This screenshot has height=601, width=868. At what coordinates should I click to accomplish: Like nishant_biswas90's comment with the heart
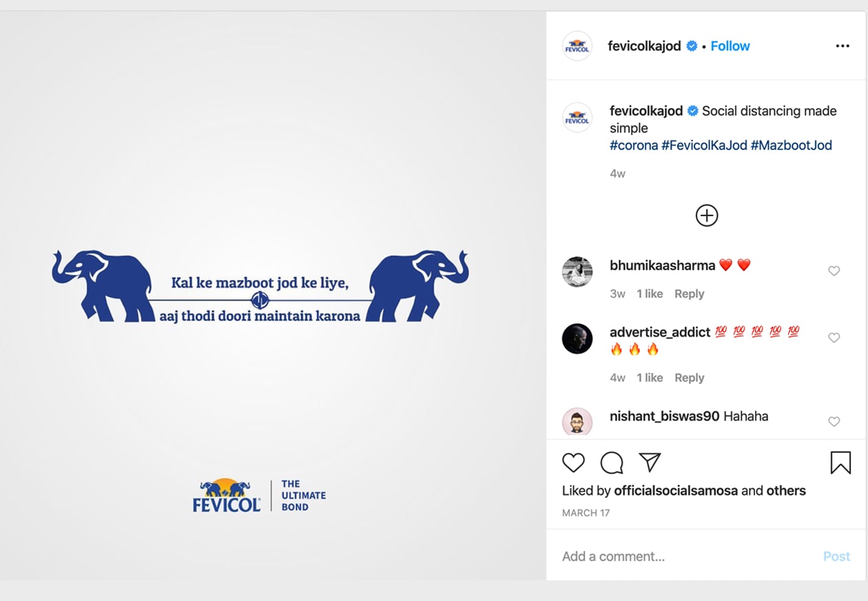coord(834,422)
